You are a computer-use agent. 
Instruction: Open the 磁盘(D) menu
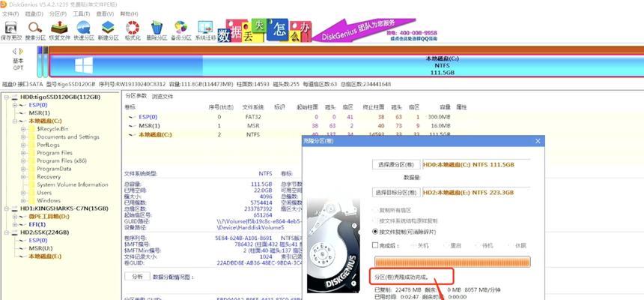click(34, 14)
